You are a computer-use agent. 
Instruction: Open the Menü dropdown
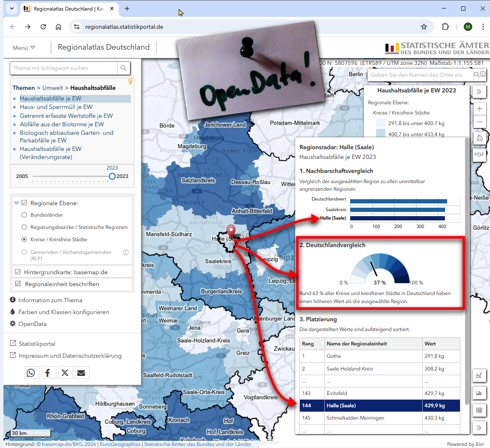tap(24, 48)
